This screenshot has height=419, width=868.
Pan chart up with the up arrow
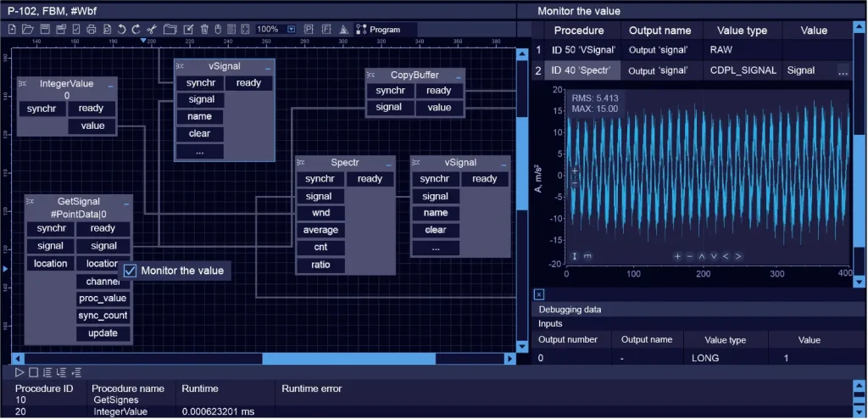(702, 257)
